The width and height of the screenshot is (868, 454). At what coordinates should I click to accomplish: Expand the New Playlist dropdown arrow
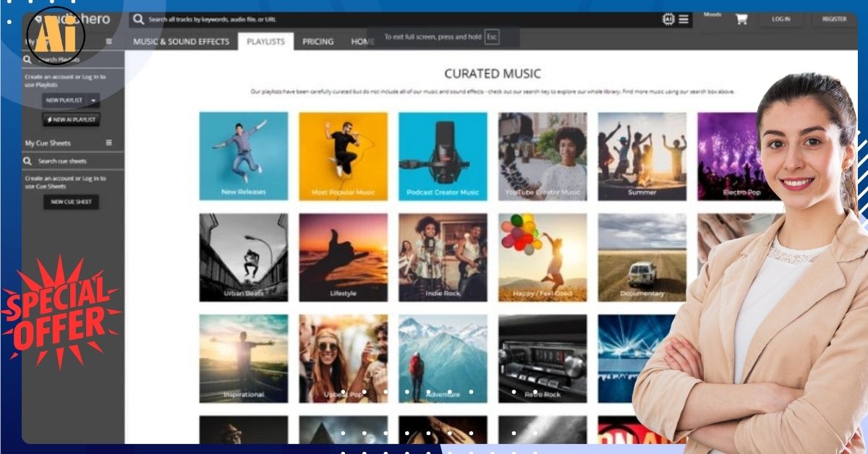tap(93, 100)
